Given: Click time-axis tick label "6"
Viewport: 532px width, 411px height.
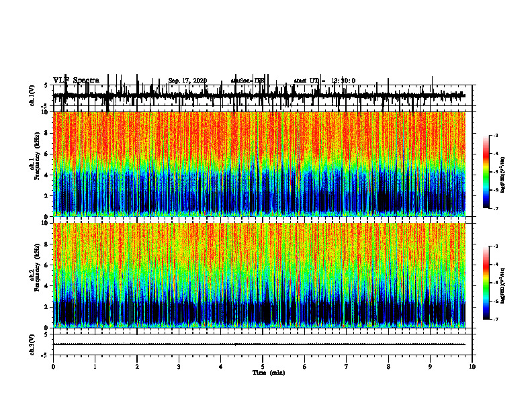Looking at the screenshot, I should coord(305,367).
